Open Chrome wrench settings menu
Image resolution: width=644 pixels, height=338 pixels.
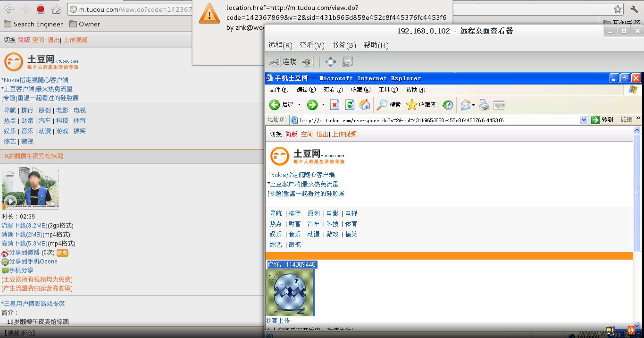pos(634,9)
